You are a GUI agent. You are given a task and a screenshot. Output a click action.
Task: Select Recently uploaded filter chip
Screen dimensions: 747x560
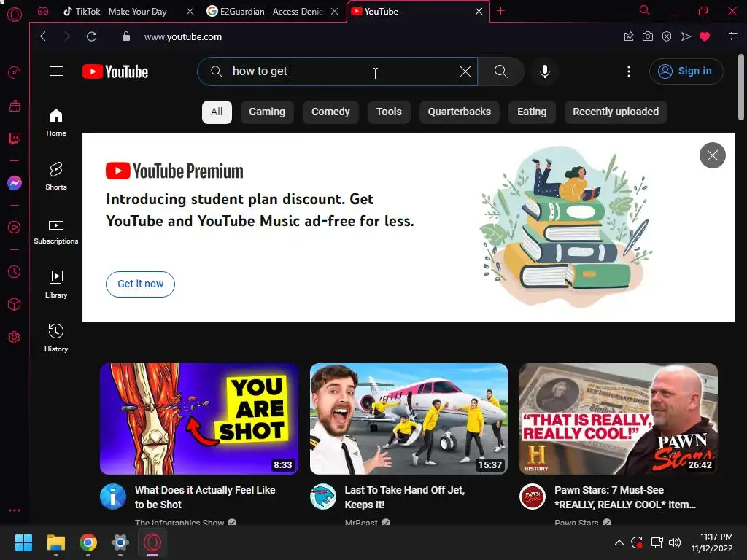[616, 112]
